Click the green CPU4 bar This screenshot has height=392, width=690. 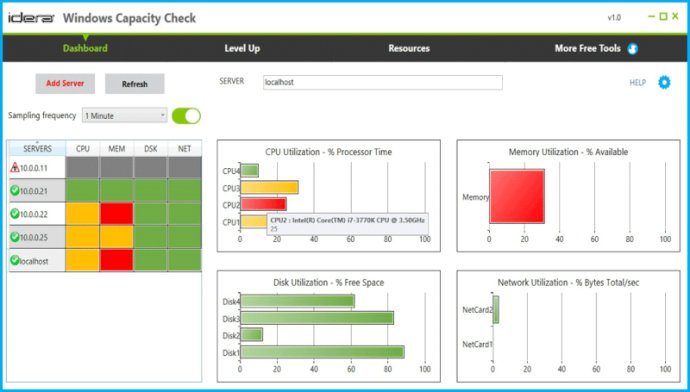click(250, 171)
